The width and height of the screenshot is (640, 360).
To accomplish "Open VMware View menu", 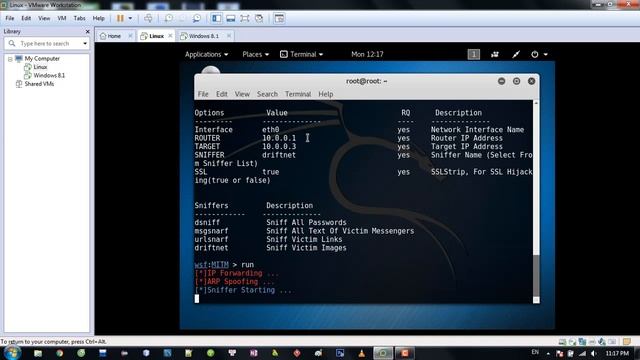I will 44,18.
